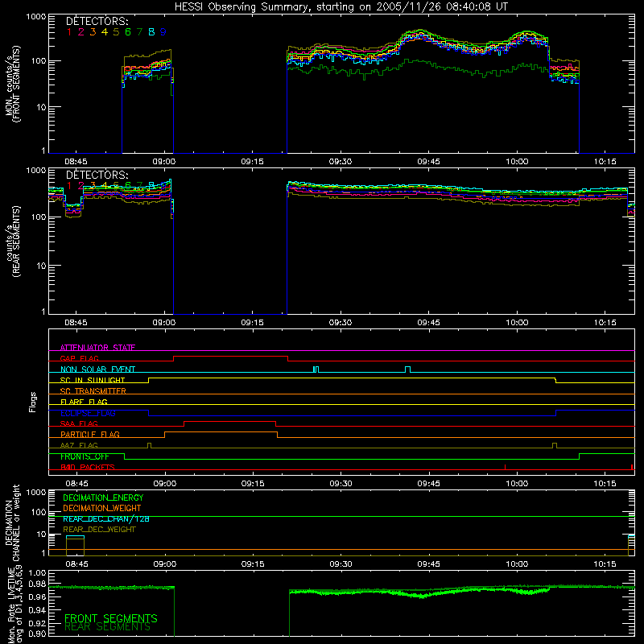Click the DECIMATION_ENERGY legend label
The height and width of the screenshot is (644, 644).
click(x=103, y=497)
